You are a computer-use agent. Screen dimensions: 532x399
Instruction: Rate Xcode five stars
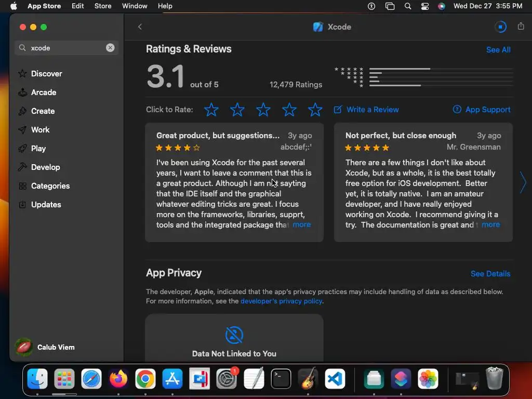[x=315, y=110]
